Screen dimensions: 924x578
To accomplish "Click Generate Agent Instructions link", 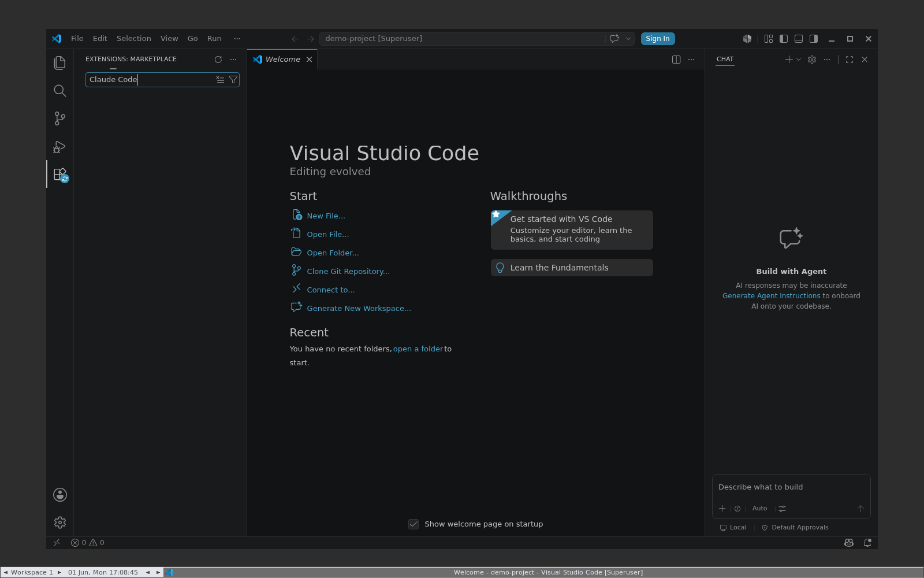I will [x=771, y=296].
